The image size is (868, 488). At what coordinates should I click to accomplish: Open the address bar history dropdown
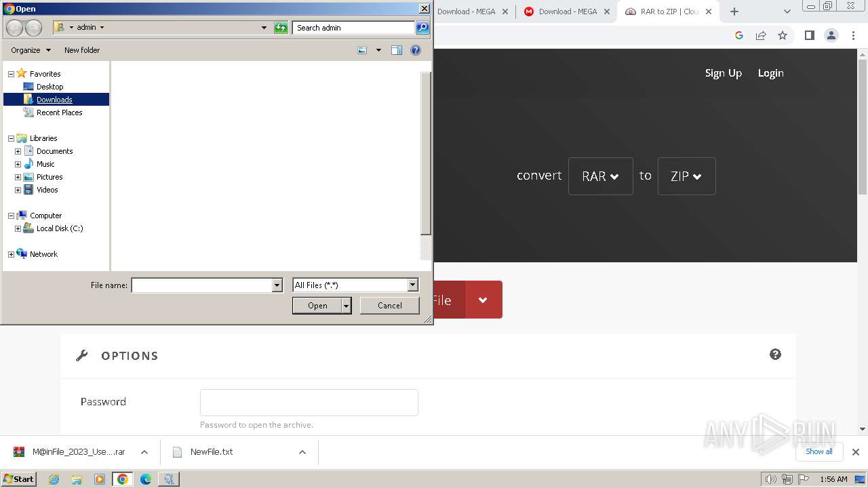point(264,28)
